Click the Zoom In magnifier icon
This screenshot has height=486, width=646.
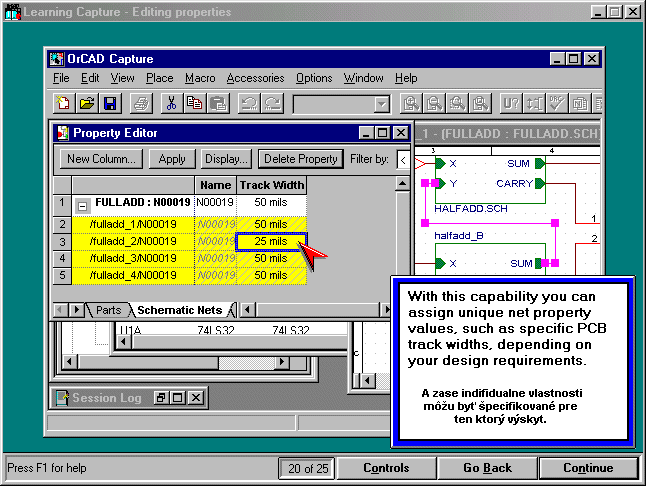point(410,103)
